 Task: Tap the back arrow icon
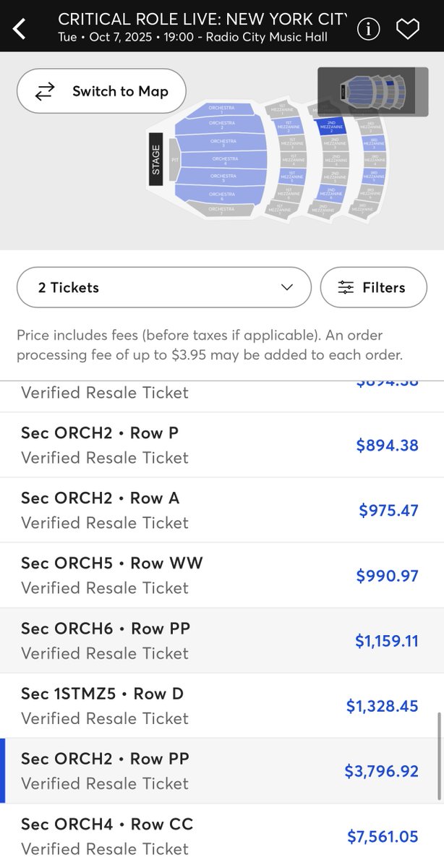tap(20, 29)
